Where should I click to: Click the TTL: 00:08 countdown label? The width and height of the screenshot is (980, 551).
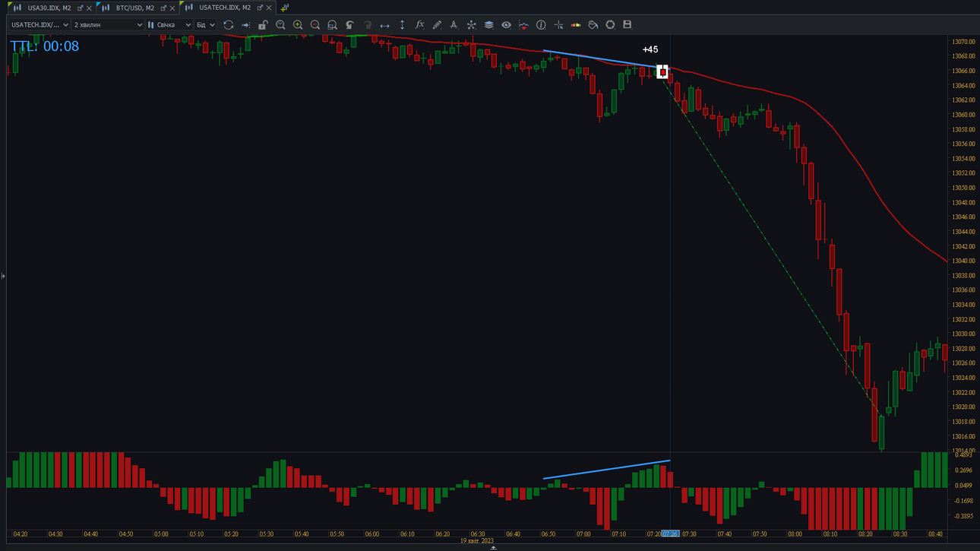45,46
